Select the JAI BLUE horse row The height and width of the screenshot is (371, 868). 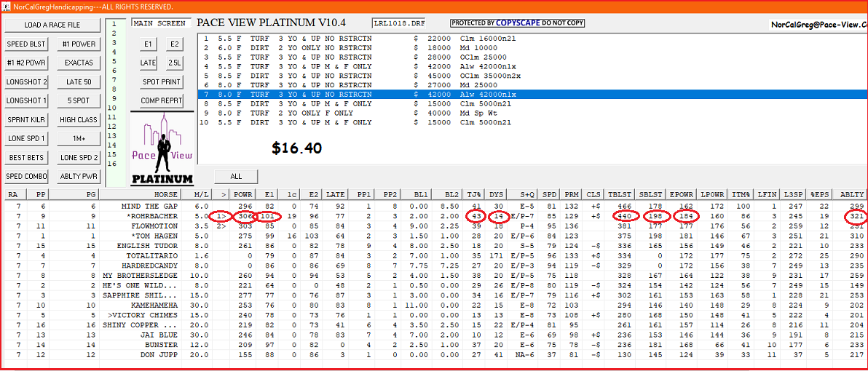tap(434, 335)
